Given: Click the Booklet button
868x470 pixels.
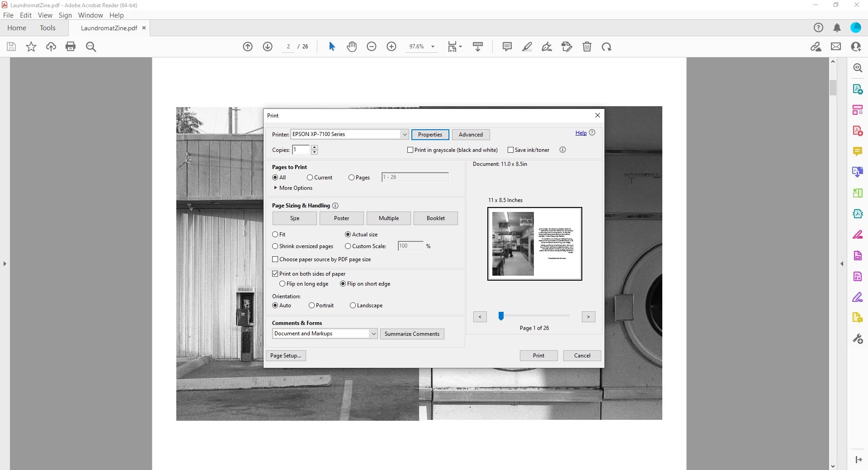Looking at the screenshot, I should point(435,218).
